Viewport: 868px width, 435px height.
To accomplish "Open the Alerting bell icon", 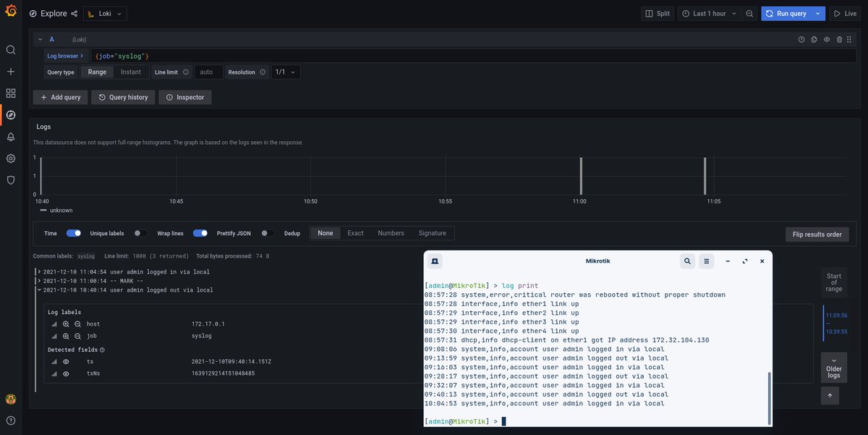I will 10,137.
